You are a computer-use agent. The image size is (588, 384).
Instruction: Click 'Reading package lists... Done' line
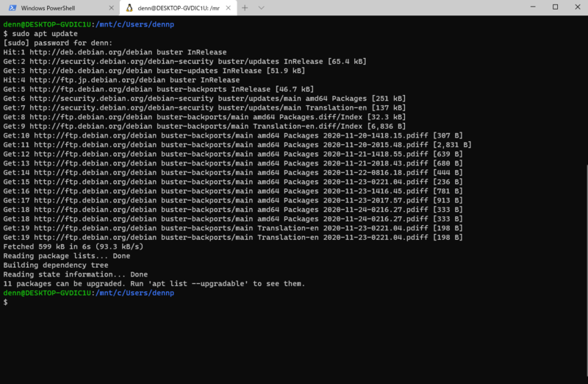pyautogui.click(x=67, y=256)
